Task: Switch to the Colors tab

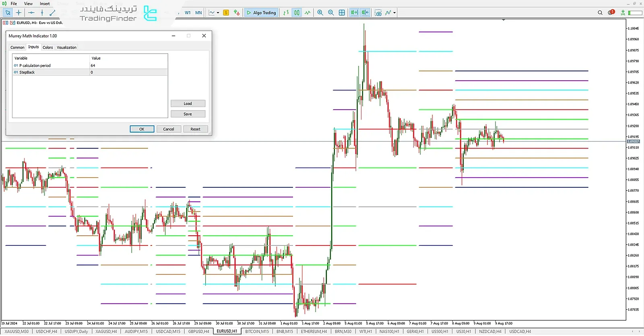Action: point(47,48)
